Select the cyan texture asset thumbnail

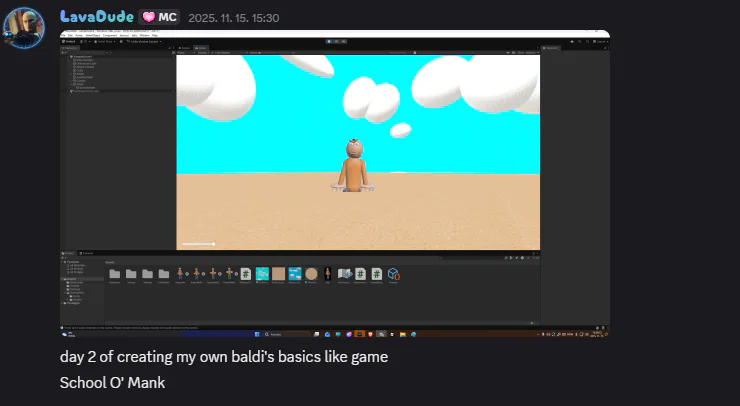(262, 274)
